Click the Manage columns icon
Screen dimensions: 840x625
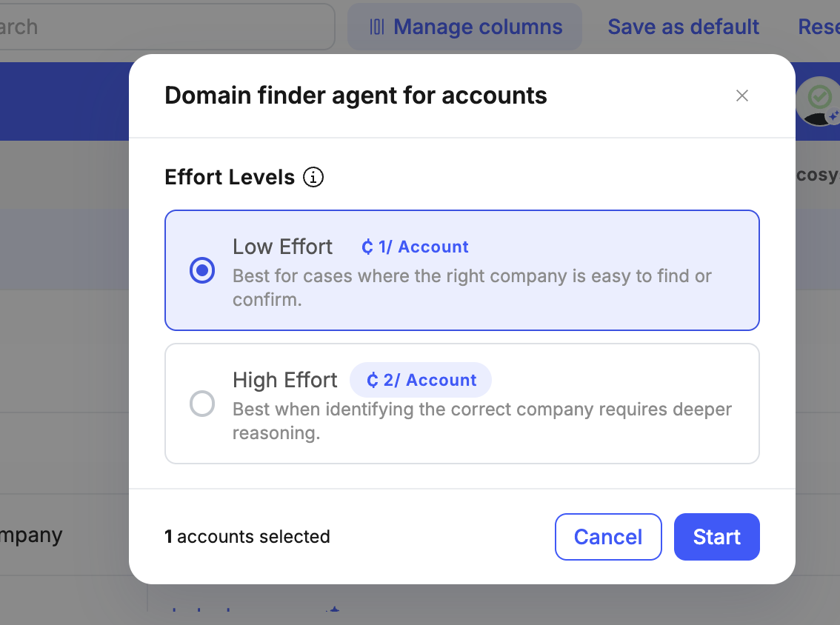[x=377, y=27]
